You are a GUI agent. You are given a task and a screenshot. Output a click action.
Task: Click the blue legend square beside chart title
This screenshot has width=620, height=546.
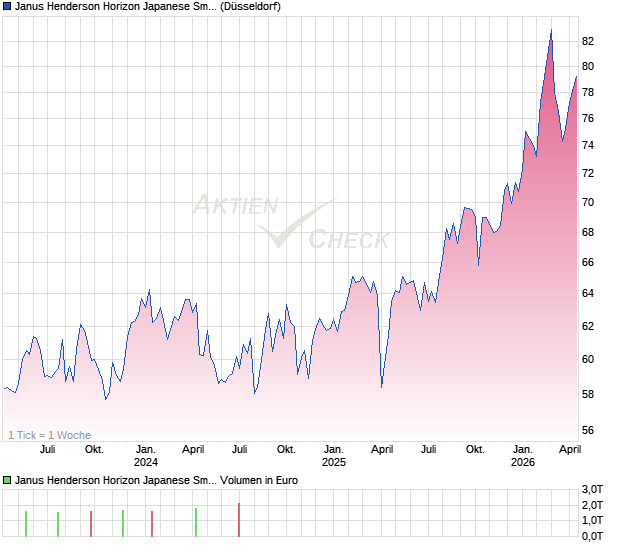[7, 7]
